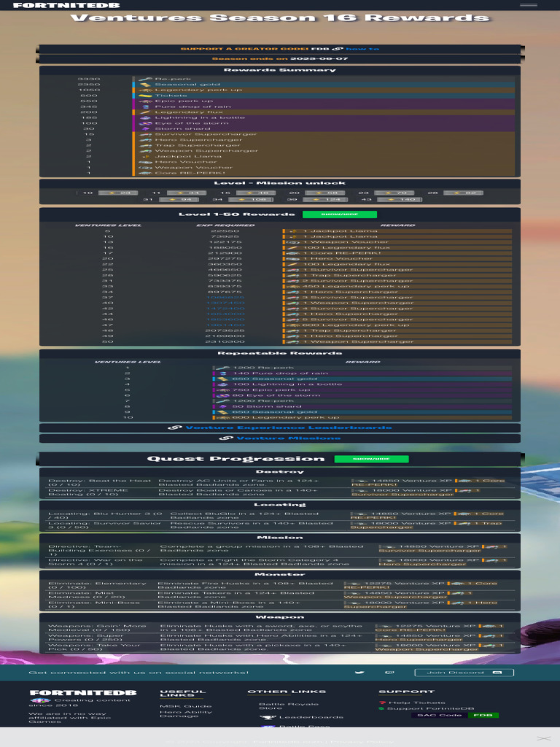Open the Venture Missions link
The image size is (560, 747).
pyautogui.click(x=289, y=438)
